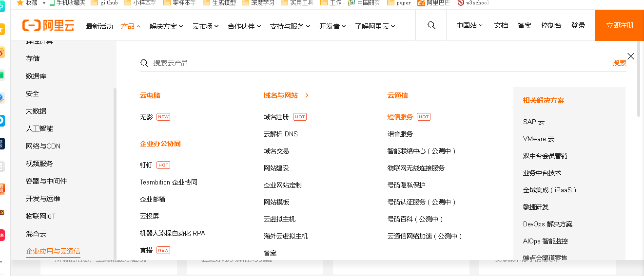The width and height of the screenshot is (644, 276).
Task: Select 数据库 in the left category list
Action: (x=36, y=76)
